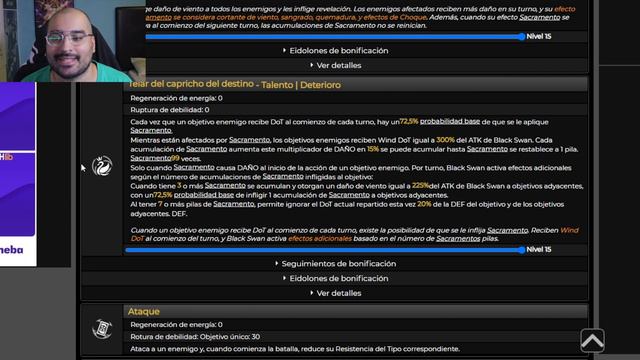Click the talent title 'Telar del capricho del destino'
Screen dimensions: 640x360
(191, 84)
